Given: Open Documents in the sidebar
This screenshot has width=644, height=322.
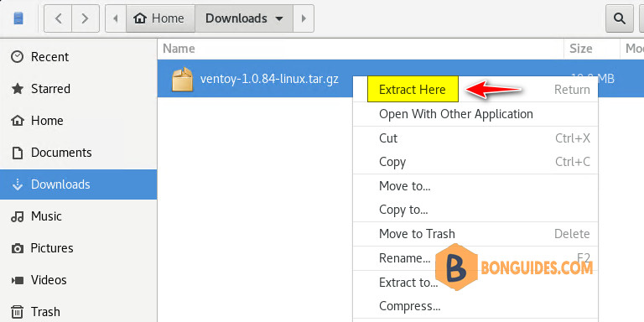Looking at the screenshot, I should (x=78, y=153).
